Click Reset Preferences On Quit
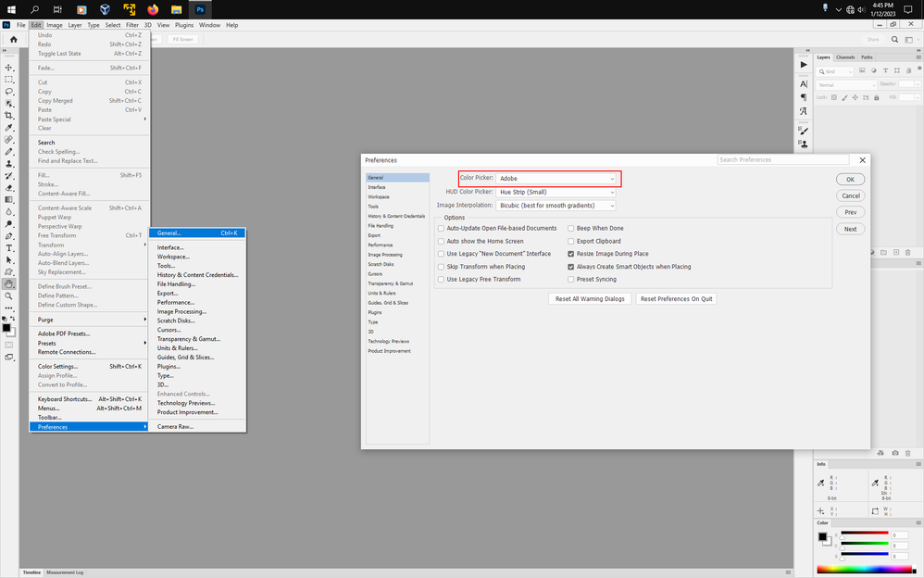Screen dimensions: 924x578 click(677, 299)
